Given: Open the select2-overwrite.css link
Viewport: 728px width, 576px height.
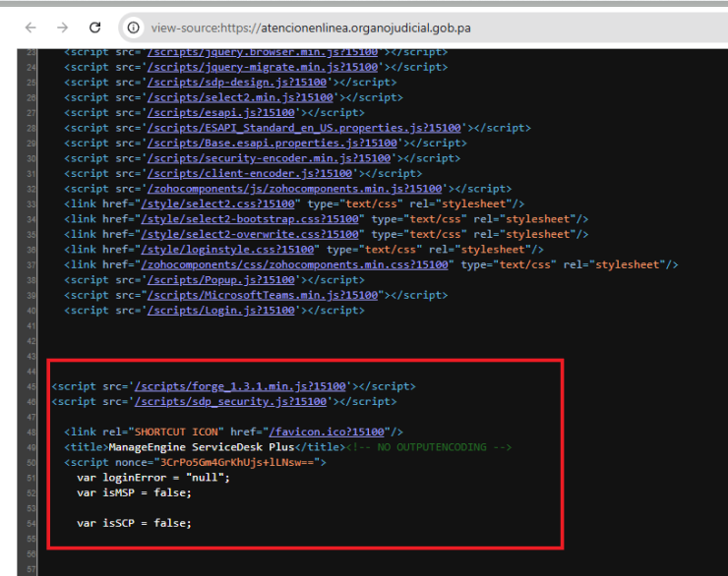Looking at the screenshot, I should point(250,235).
